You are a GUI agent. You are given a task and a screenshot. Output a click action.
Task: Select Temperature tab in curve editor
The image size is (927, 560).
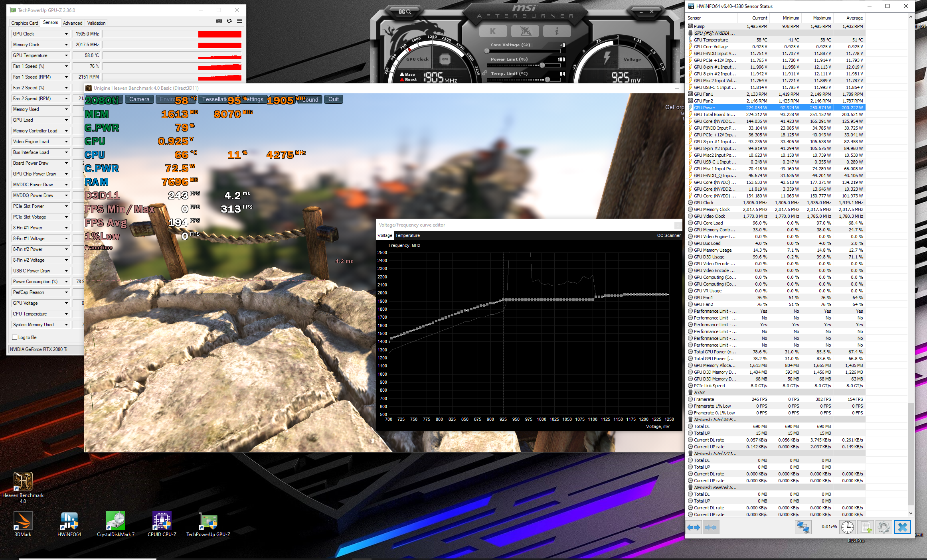pyautogui.click(x=407, y=235)
